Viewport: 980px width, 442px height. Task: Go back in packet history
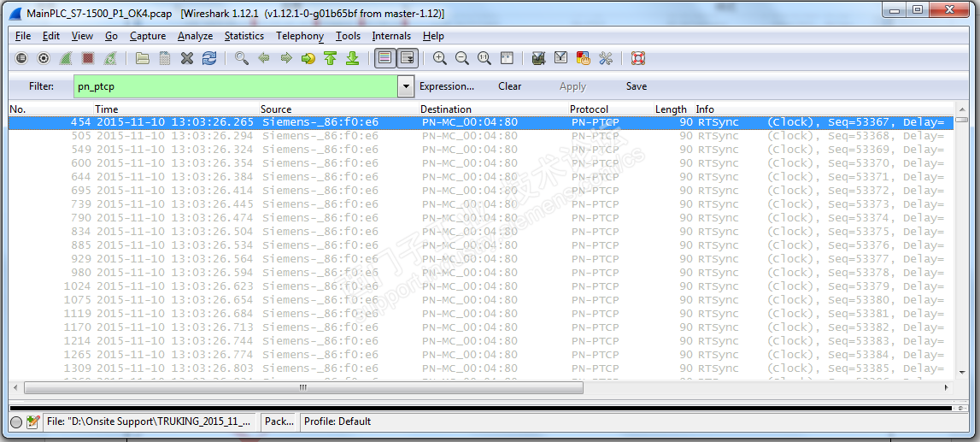tap(264, 58)
